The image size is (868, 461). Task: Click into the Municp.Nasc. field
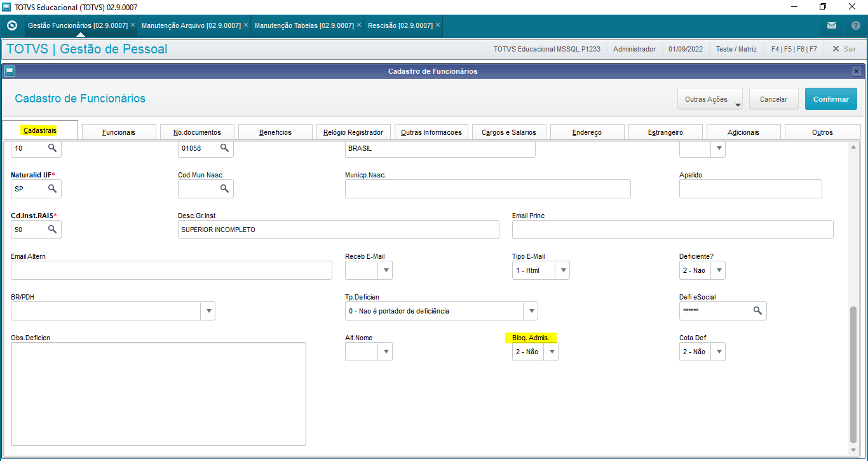point(488,189)
